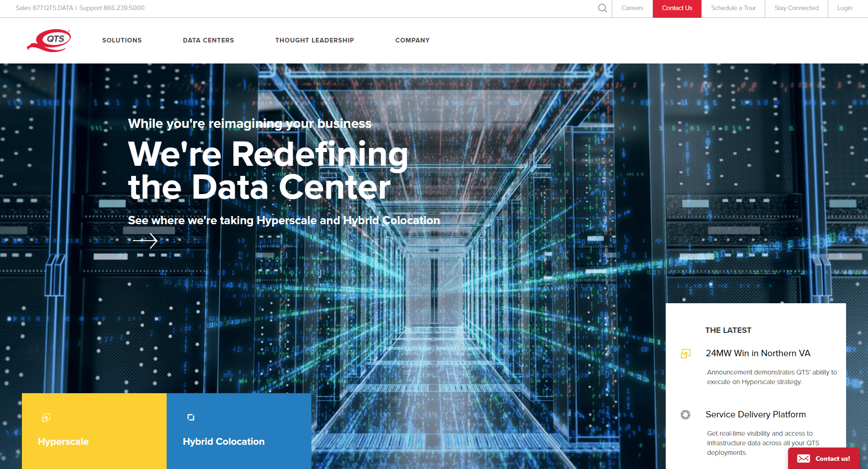Open the Company menu

(412, 40)
